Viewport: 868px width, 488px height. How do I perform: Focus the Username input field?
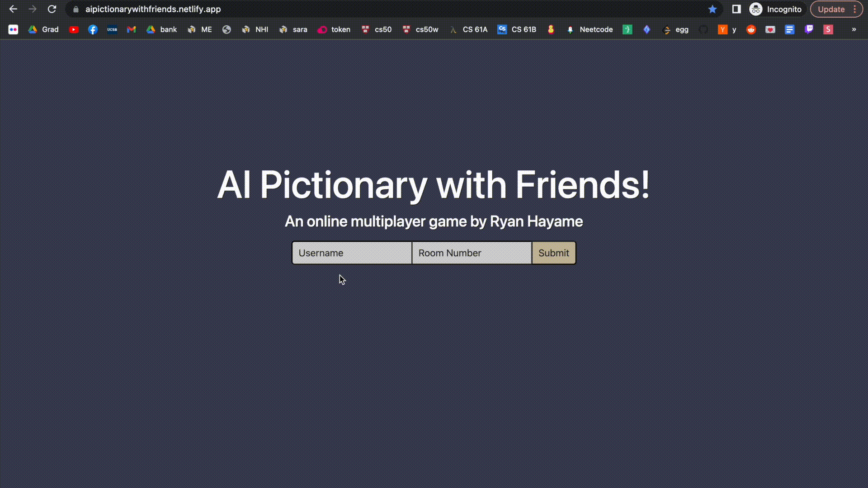click(352, 253)
